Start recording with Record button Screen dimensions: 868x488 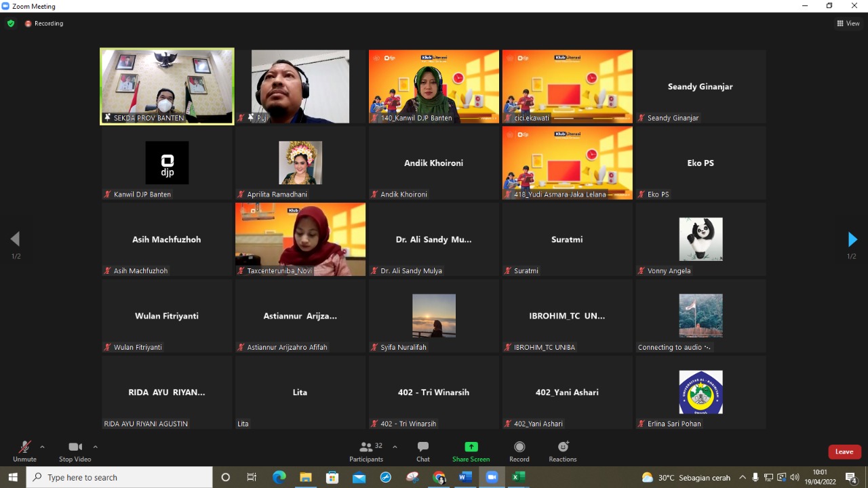pyautogui.click(x=519, y=450)
